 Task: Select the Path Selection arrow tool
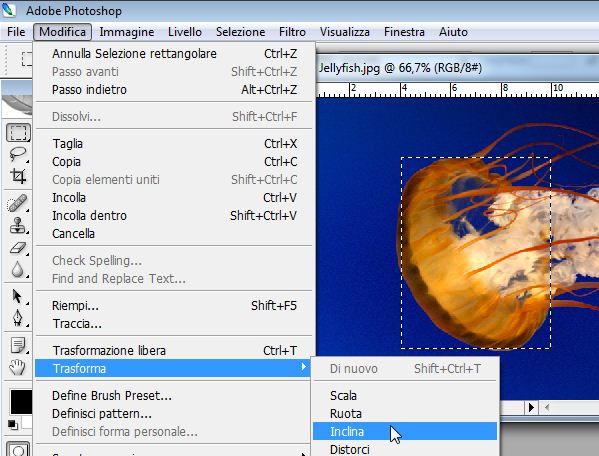coord(18,296)
